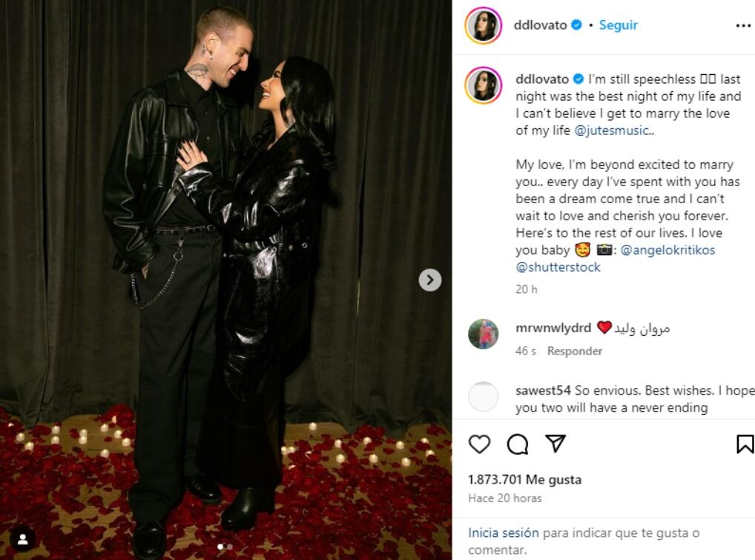Open comments using the speech bubble icon
The image size is (755, 560).
click(518, 444)
